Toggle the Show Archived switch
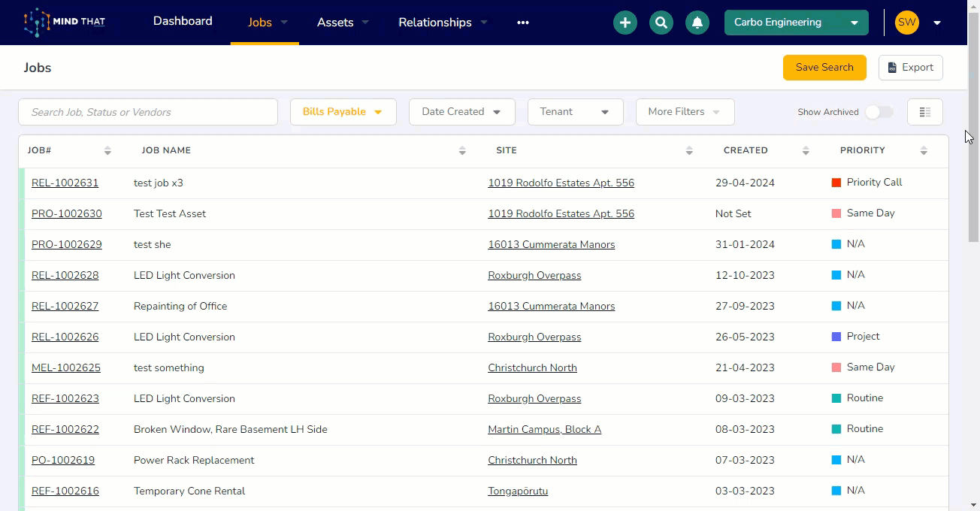980x511 pixels. [x=879, y=112]
